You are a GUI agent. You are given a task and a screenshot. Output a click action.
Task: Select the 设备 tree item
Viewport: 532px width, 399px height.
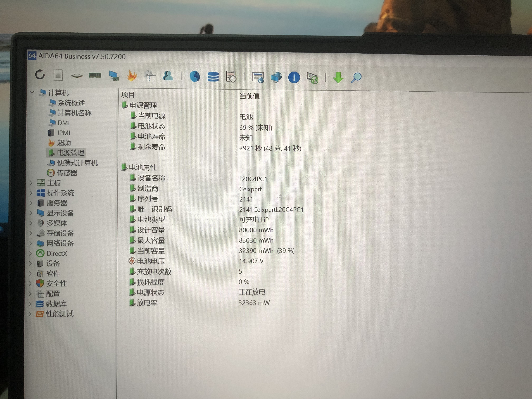[x=48, y=263]
